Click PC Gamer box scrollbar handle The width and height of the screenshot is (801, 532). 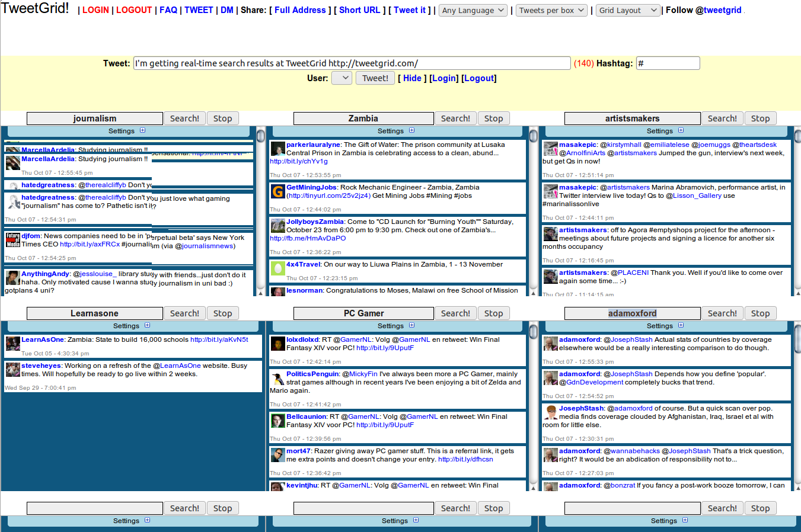[x=533, y=331]
